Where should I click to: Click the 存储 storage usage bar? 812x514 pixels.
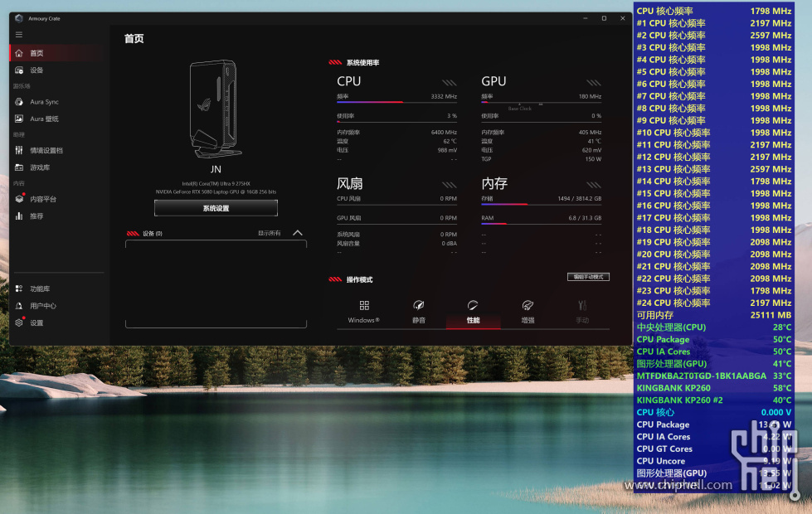[541, 205]
